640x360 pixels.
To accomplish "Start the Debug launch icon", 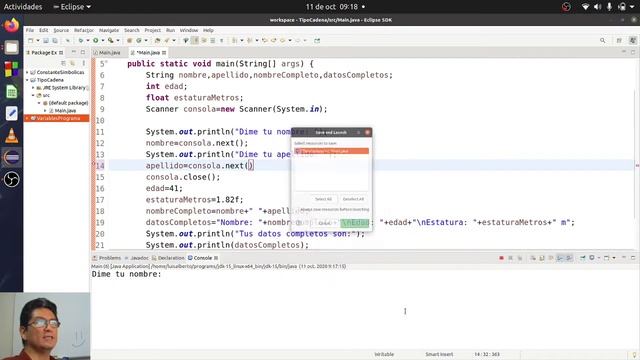I will point(81,40).
